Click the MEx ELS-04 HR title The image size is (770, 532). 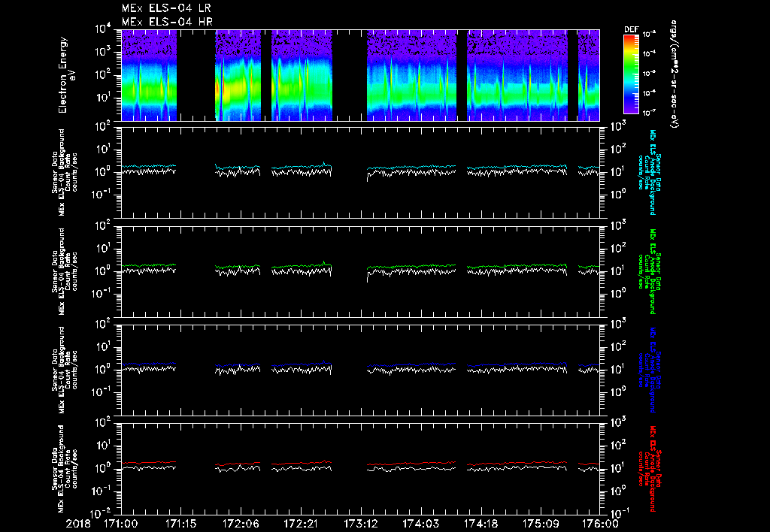click(167, 22)
